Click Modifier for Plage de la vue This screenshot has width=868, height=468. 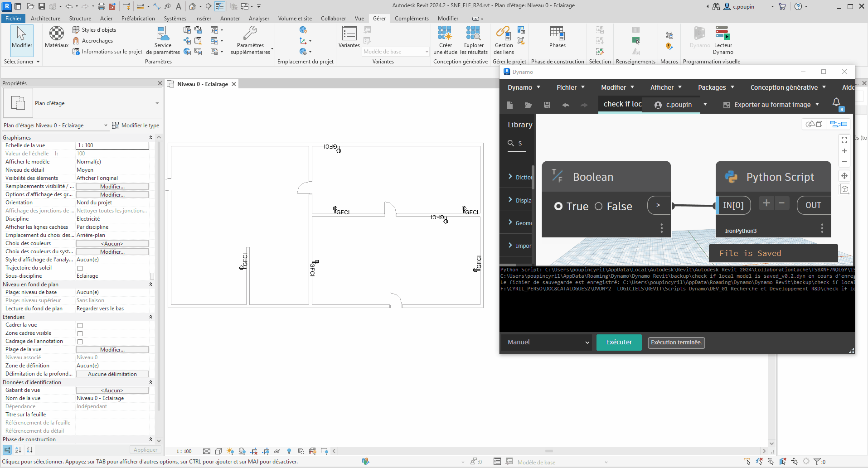point(112,350)
